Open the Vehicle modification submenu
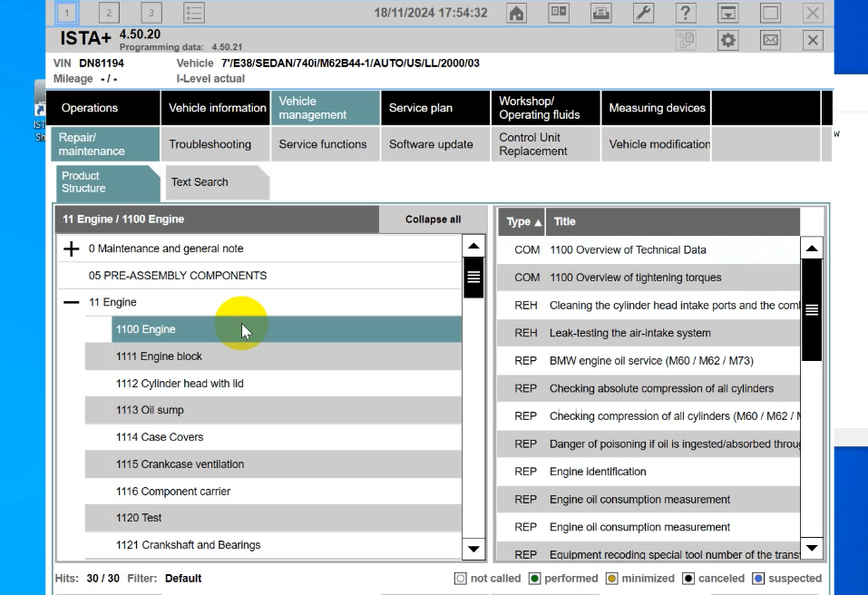 click(x=656, y=144)
